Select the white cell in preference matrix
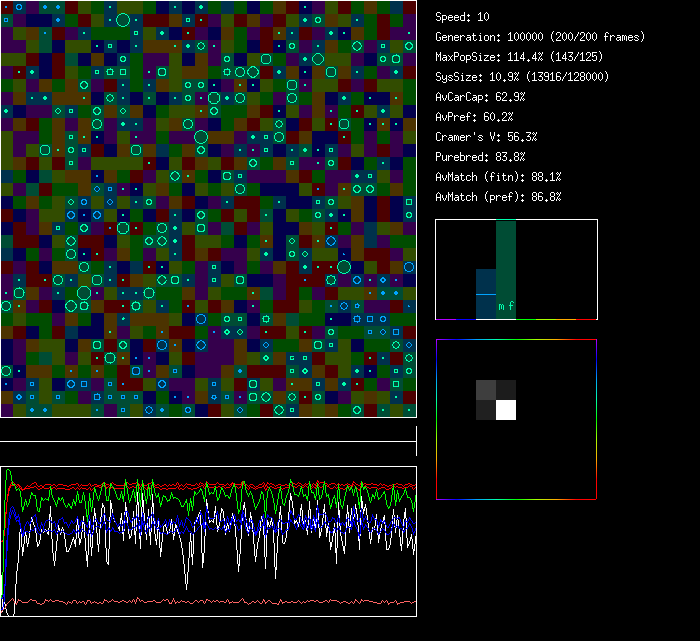700x641 pixels. (506, 409)
